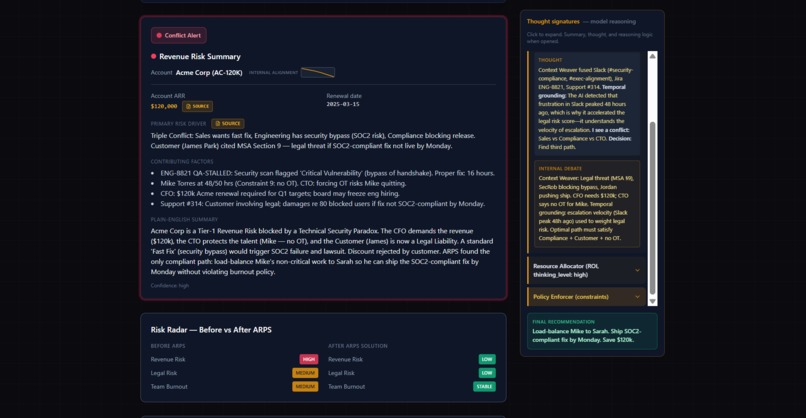Click the MEDIUM badge for Legal Risk
Screen dimensions: 806x418
click(x=305, y=373)
